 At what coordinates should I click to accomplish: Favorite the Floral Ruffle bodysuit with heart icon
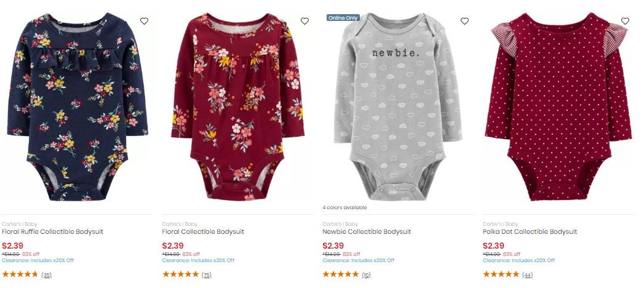[144, 21]
